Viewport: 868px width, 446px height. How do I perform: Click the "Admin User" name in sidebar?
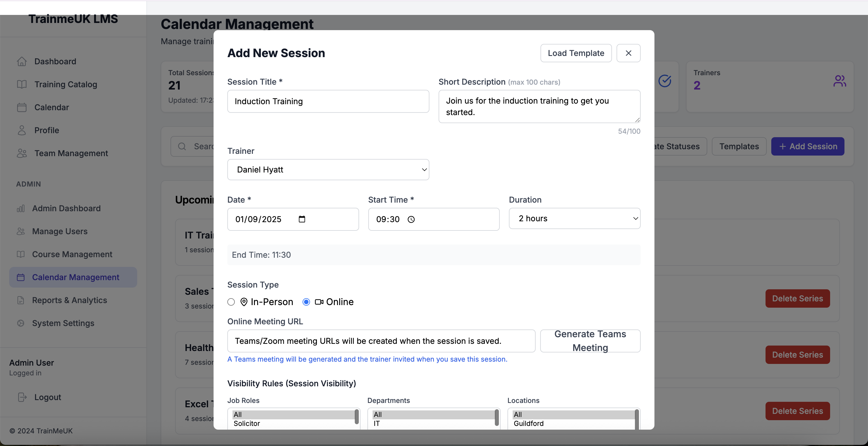coord(31,363)
